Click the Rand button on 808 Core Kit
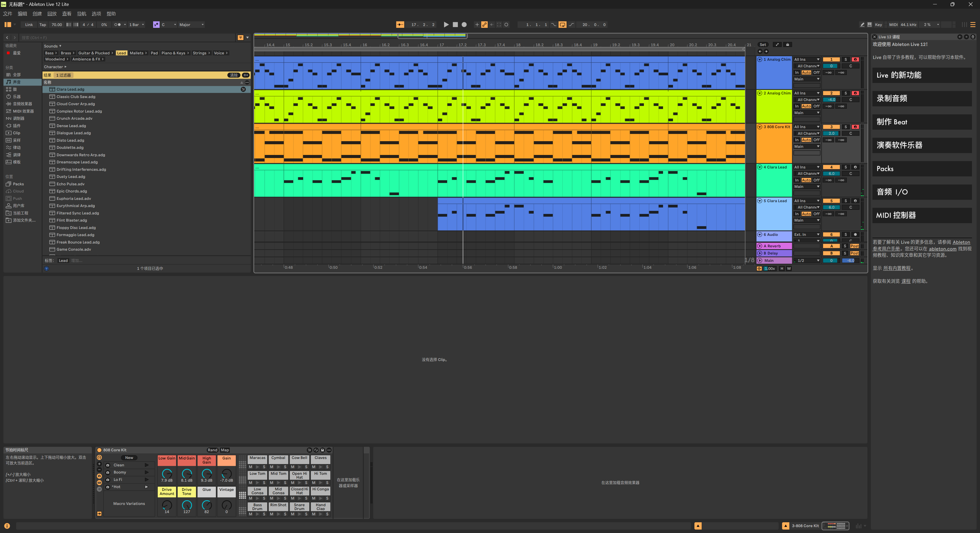 tap(212, 450)
